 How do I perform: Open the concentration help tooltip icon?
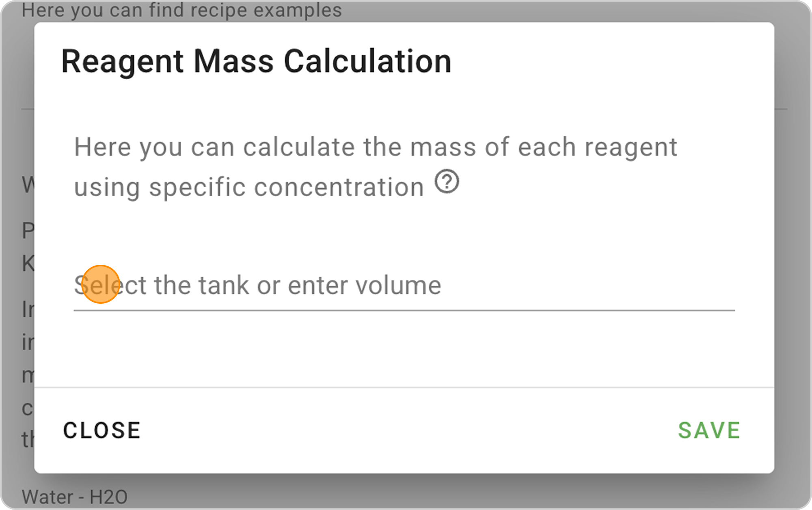pyautogui.click(x=447, y=182)
